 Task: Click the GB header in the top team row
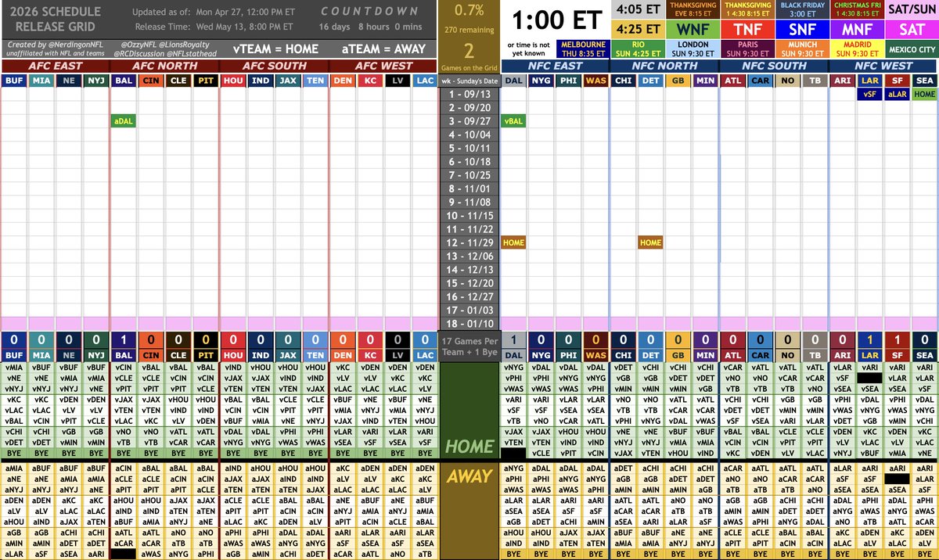[678, 81]
